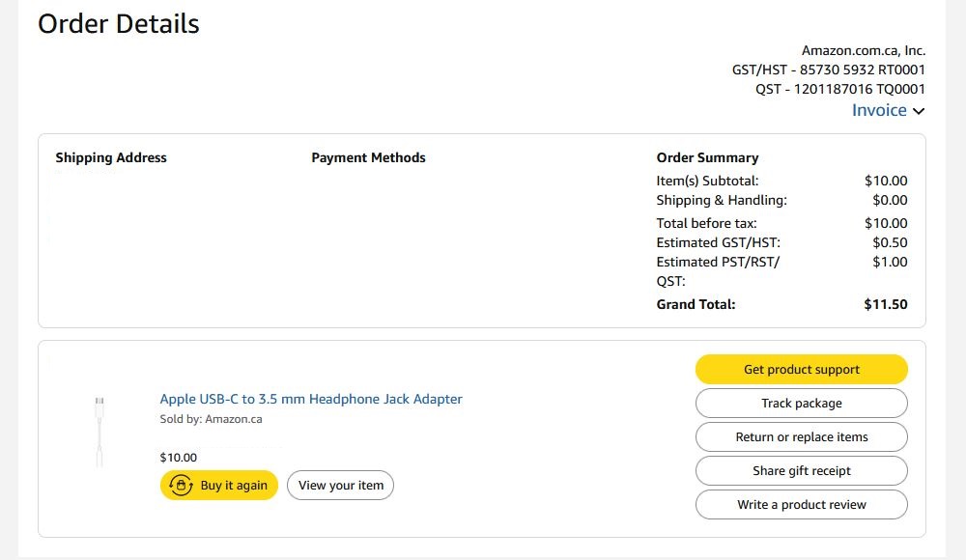This screenshot has width=966, height=560.
Task: Click the Shipping Address heading
Action: tap(111, 157)
